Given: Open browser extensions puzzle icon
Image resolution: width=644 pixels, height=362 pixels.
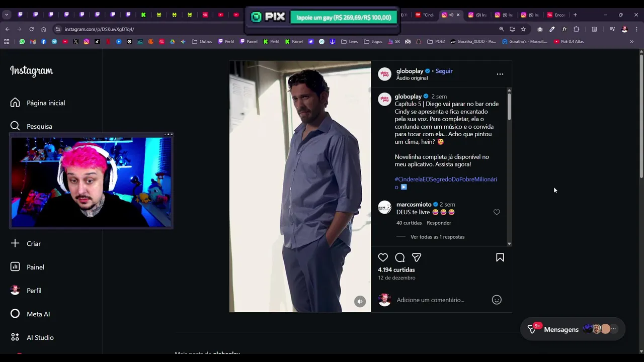Looking at the screenshot, I should pos(577,29).
